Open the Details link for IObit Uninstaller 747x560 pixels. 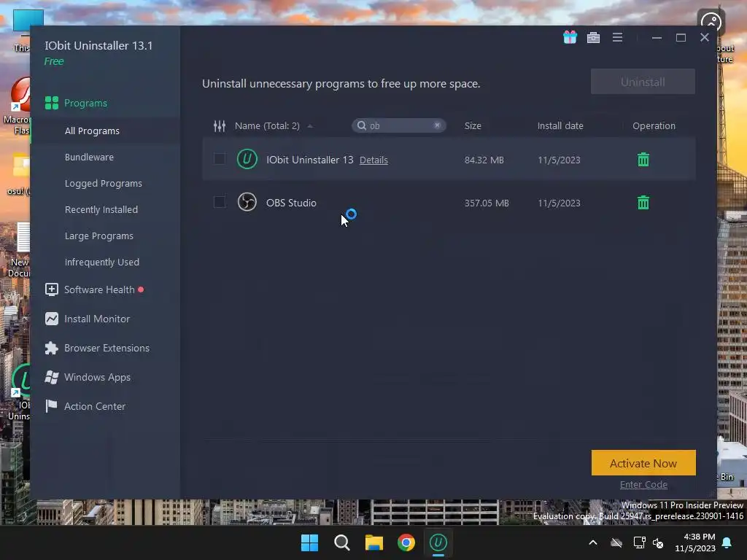pos(373,160)
